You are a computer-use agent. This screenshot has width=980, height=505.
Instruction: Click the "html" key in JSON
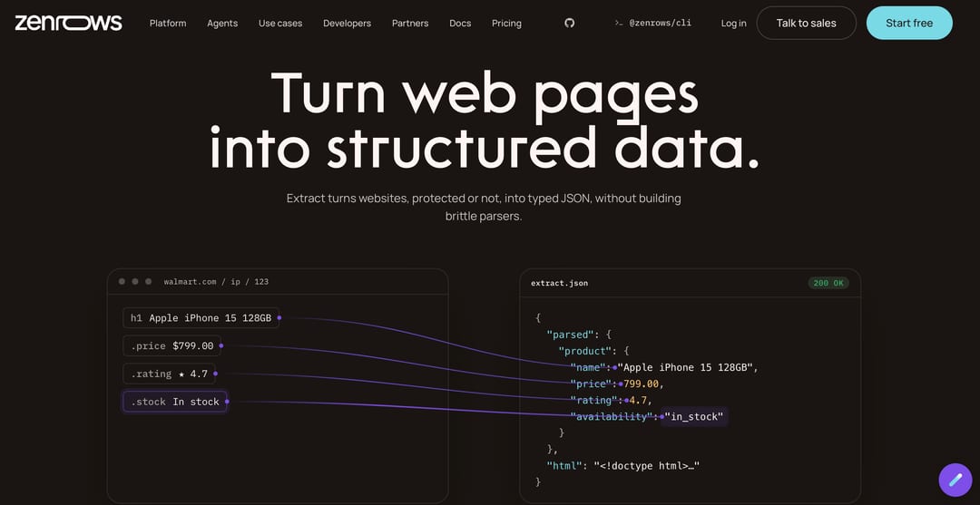tap(566, 466)
